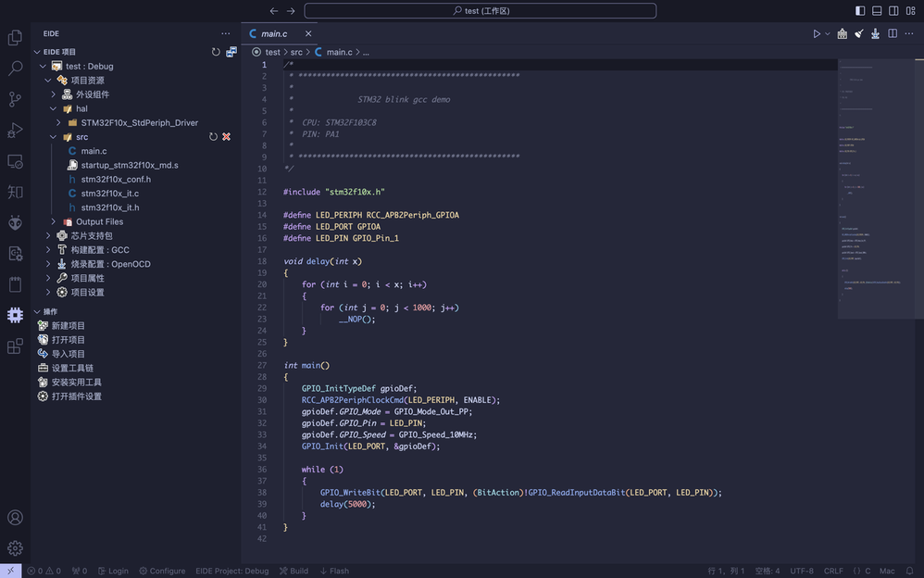
Task: Click the remote window status icon
Action: 10,571
